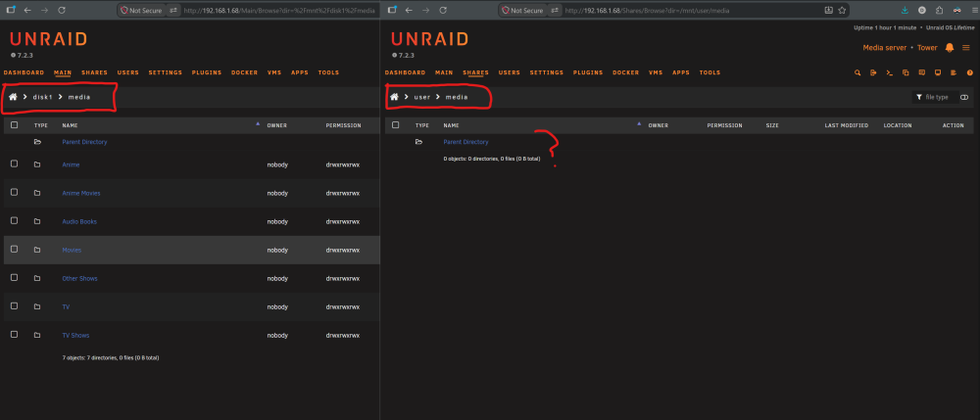Open the Anime folder link

pos(71,164)
